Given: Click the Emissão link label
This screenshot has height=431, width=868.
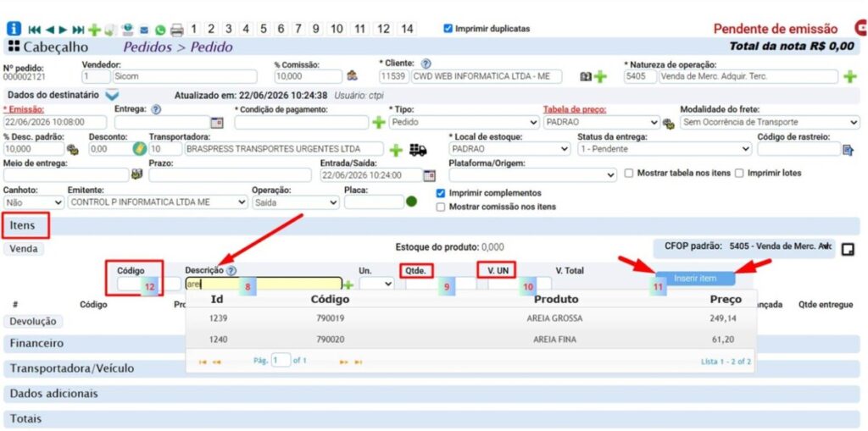Looking at the screenshot, I should pos(24,109).
